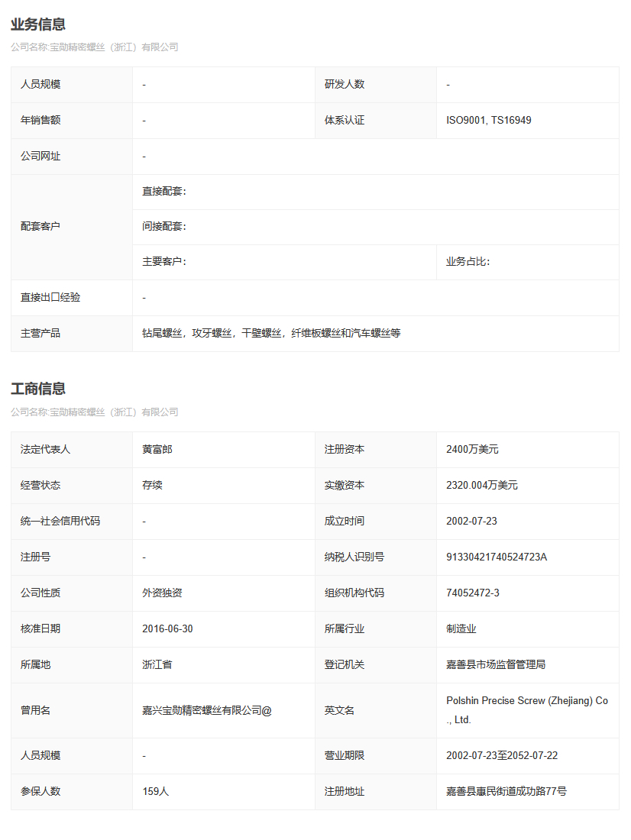Select the 参保人数 label
This screenshot has height=840, width=631.
(40, 792)
